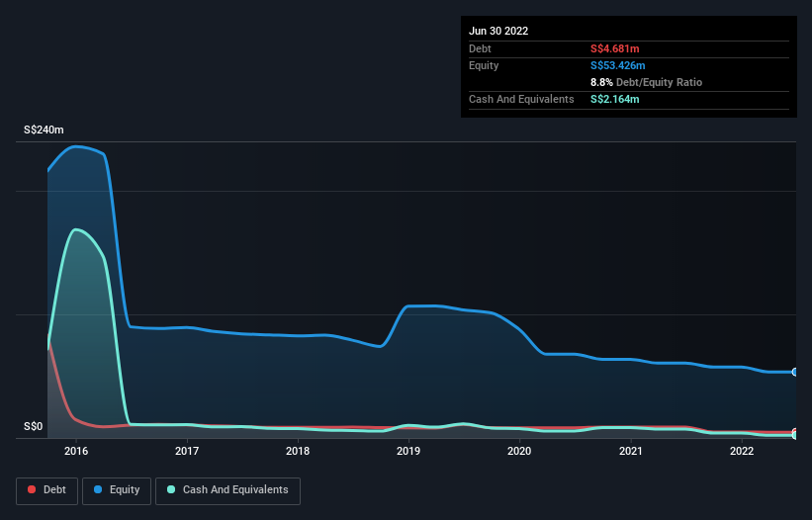This screenshot has width=812, height=520.
Task: Click the 2019 x-axis label
Action: pyautogui.click(x=408, y=451)
